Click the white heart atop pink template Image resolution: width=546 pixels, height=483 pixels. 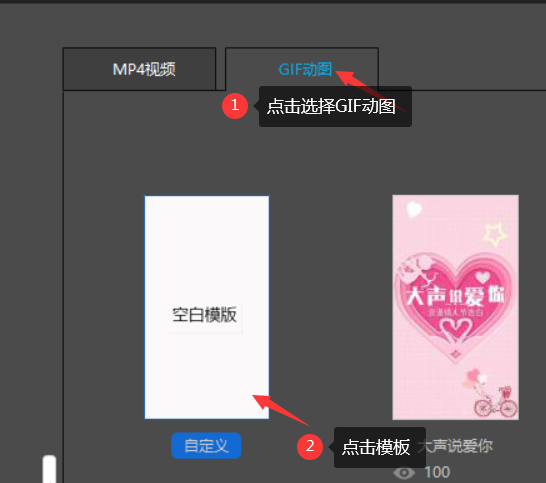click(414, 209)
